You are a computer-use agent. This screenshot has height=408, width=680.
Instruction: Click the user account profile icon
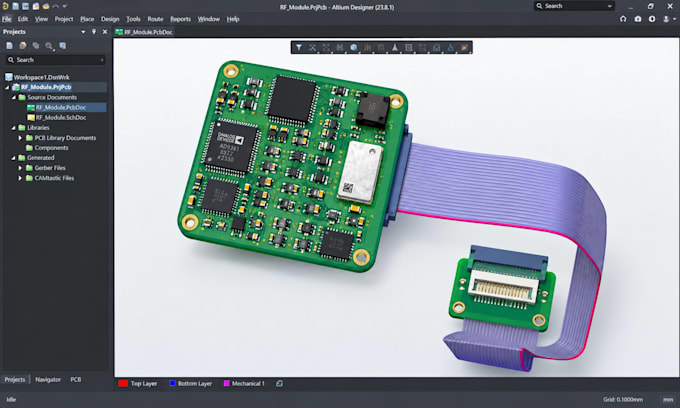pyautogui.click(x=667, y=19)
